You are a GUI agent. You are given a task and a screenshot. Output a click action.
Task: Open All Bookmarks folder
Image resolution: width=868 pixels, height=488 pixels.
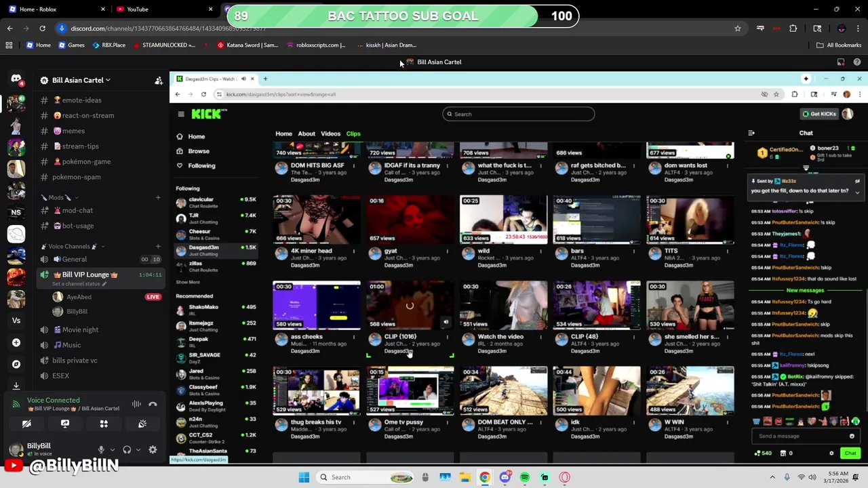(x=838, y=45)
